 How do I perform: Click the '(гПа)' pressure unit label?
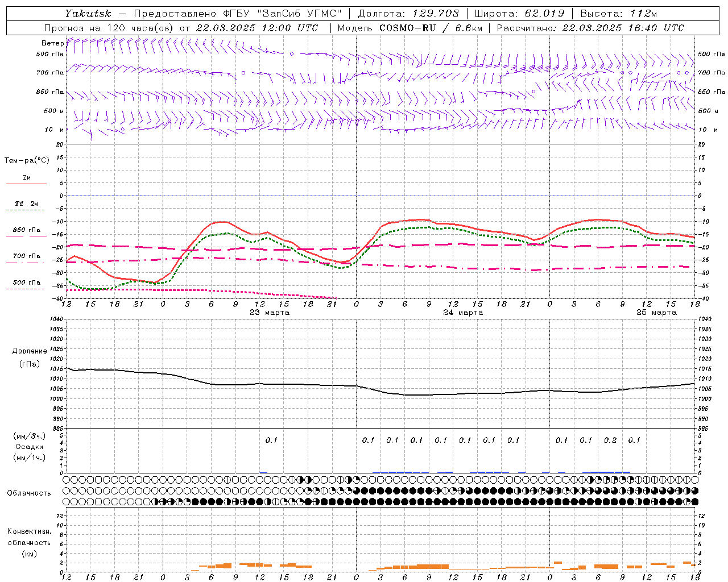pos(30,364)
